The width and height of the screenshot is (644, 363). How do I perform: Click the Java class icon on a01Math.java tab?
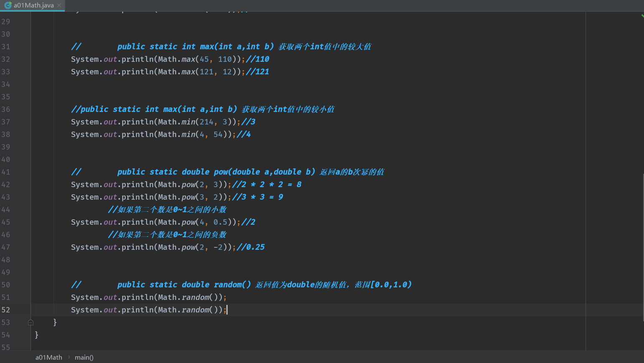(x=8, y=5)
